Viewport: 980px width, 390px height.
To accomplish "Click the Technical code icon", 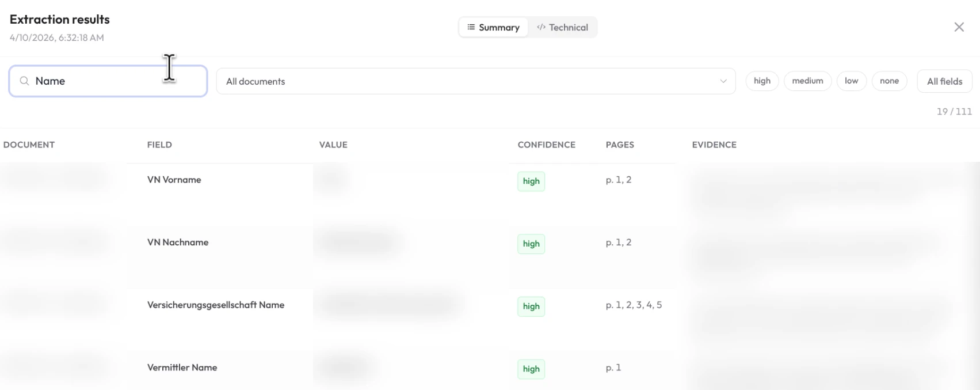I will click(x=541, y=27).
